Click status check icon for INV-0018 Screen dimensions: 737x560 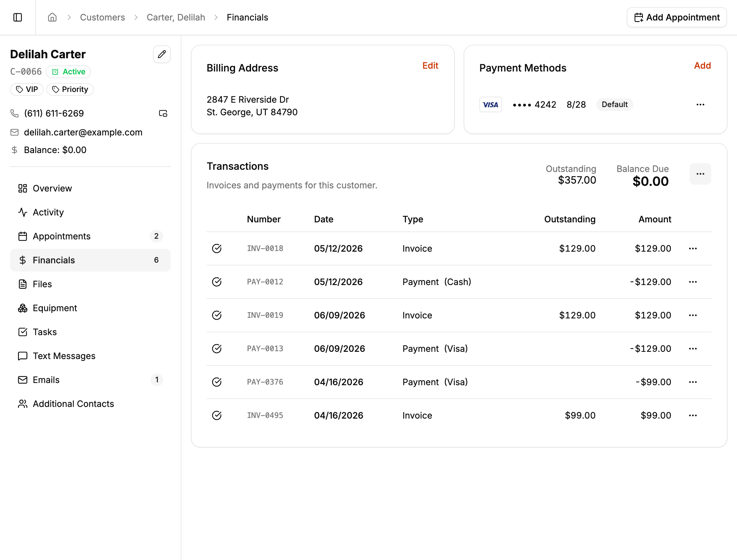click(x=217, y=249)
